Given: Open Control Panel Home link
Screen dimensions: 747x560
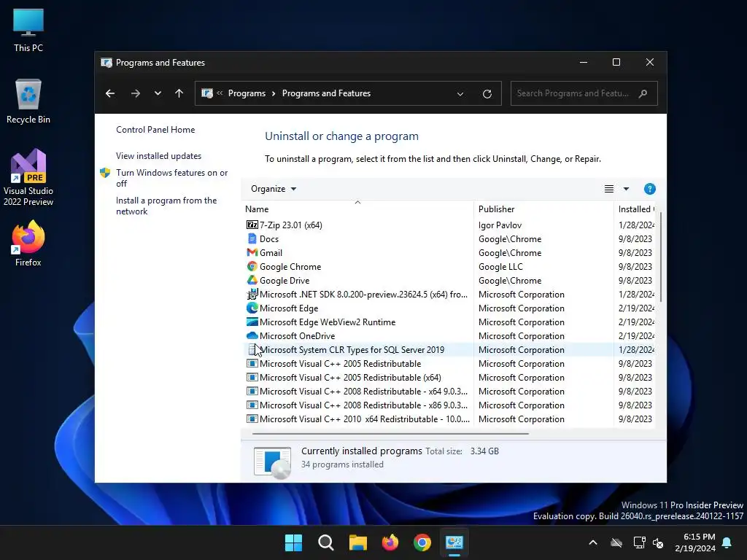Looking at the screenshot, I should 155,130.
